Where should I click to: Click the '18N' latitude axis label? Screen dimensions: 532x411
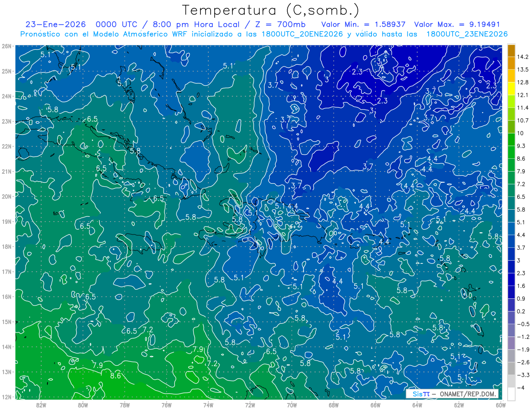(x=7, y=247)
